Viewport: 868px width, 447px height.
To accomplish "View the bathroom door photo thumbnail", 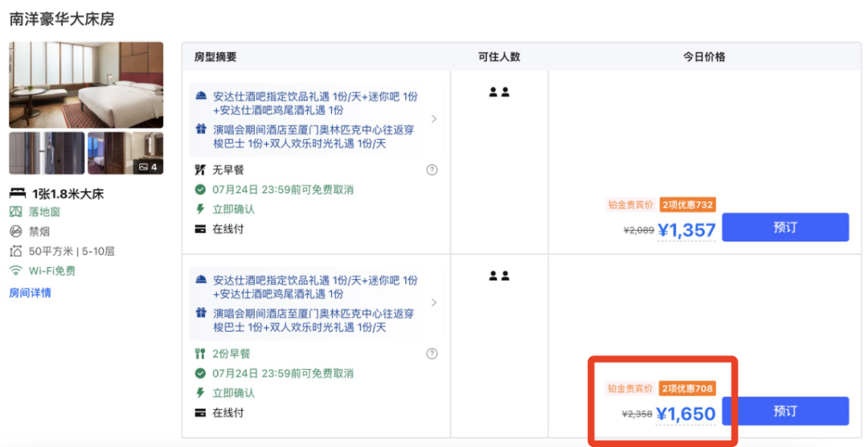I will pos(47,154).
